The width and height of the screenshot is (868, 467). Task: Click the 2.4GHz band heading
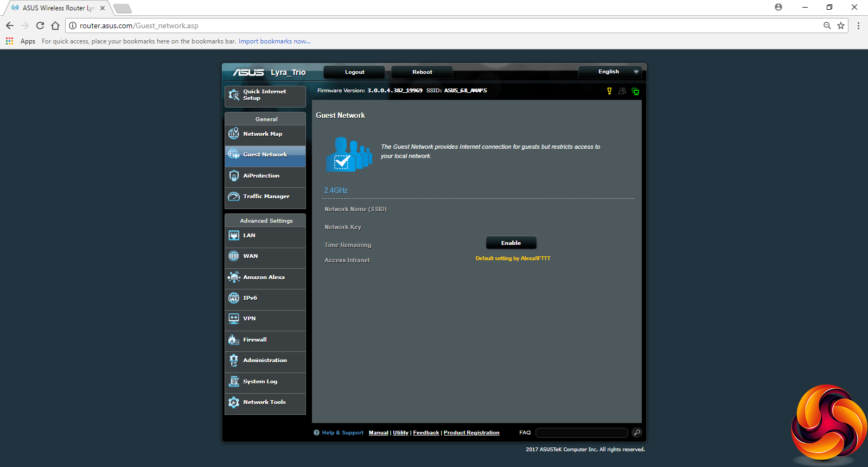[x=336, y=190]
